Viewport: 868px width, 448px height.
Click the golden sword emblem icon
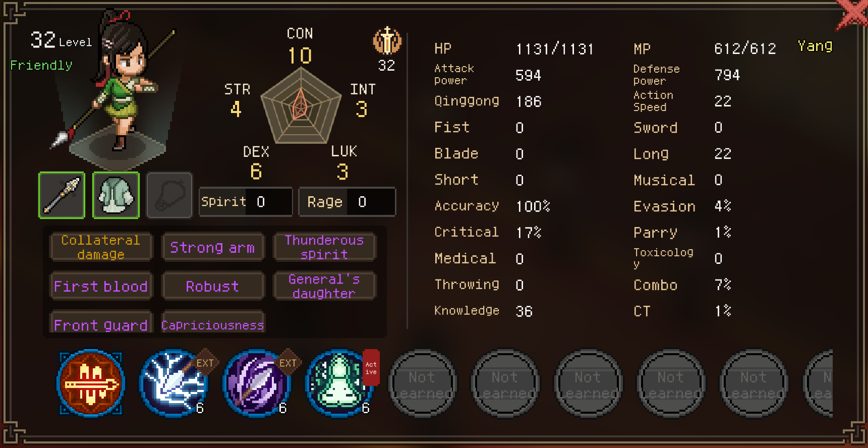(387, 41)
